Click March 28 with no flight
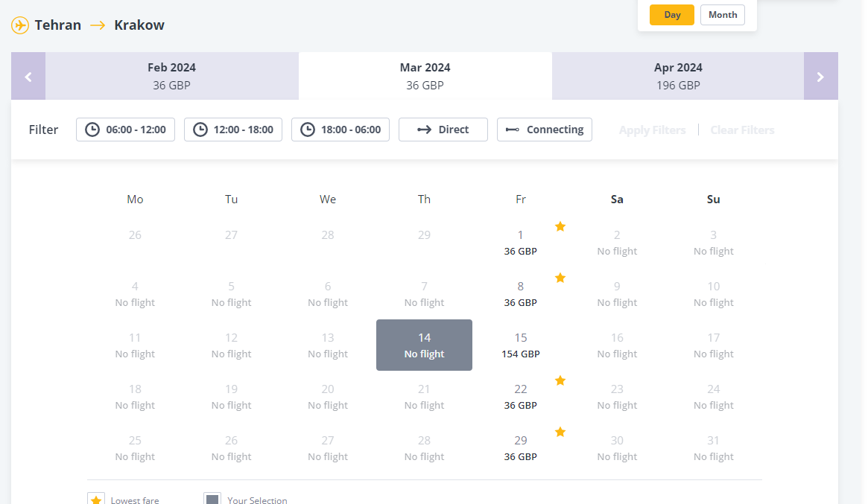868x504 pixels. coord(424,448)
